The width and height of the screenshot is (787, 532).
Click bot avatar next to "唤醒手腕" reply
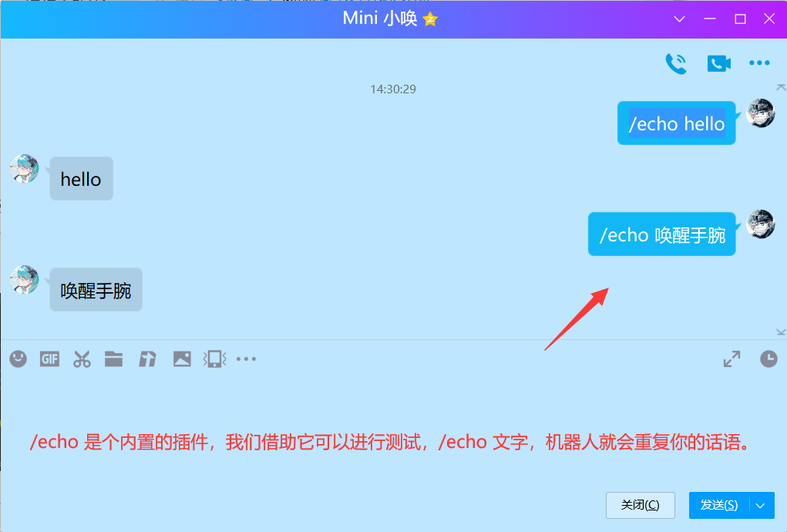(x=25, y=280)
